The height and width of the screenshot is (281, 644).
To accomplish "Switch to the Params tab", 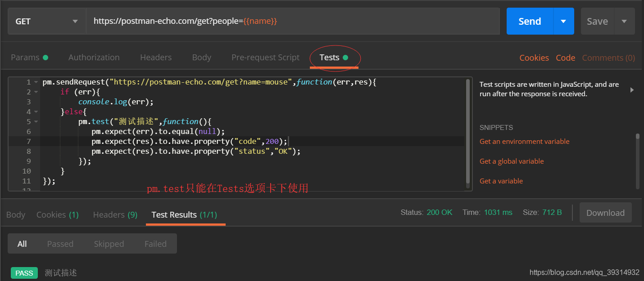I will pos(29,58).
